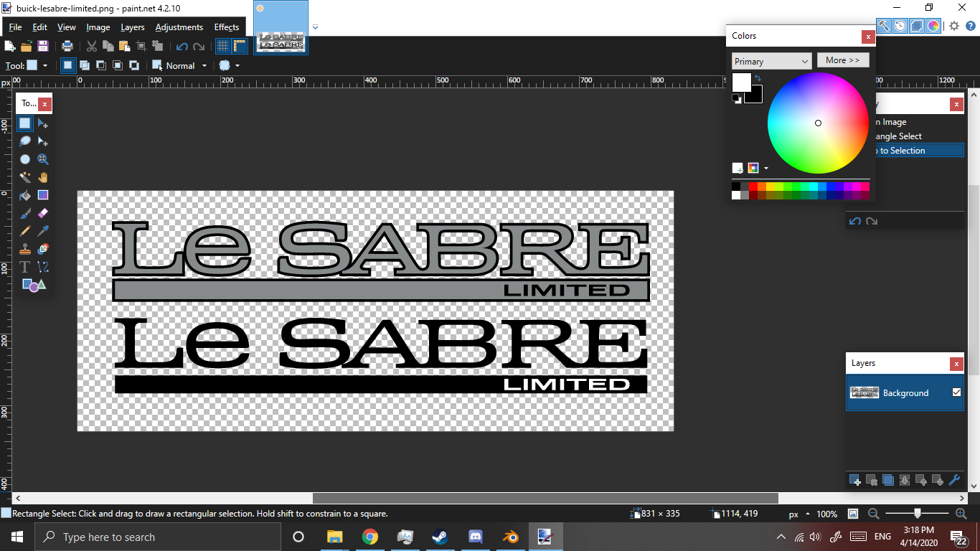Open the Layers menu

(x=133, y=27)
